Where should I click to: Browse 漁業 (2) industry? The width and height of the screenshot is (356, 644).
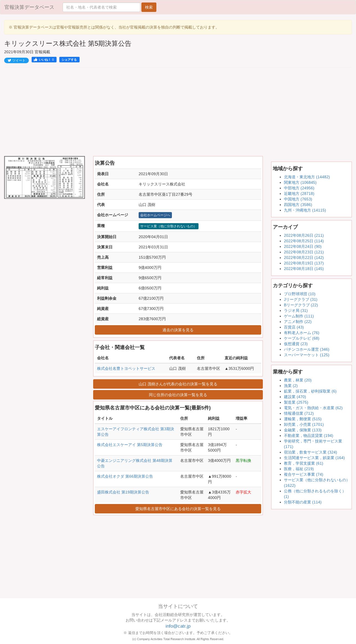(291, 386)
